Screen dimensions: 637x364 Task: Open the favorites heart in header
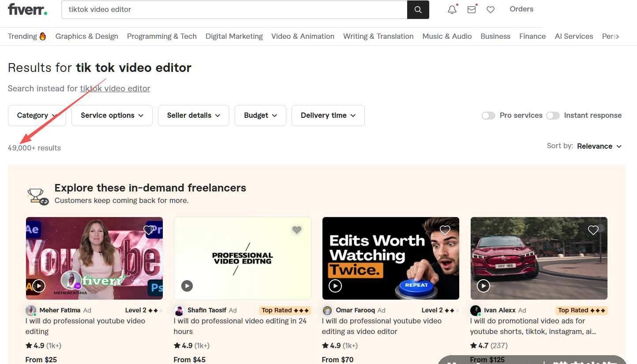tap(491, 9)
